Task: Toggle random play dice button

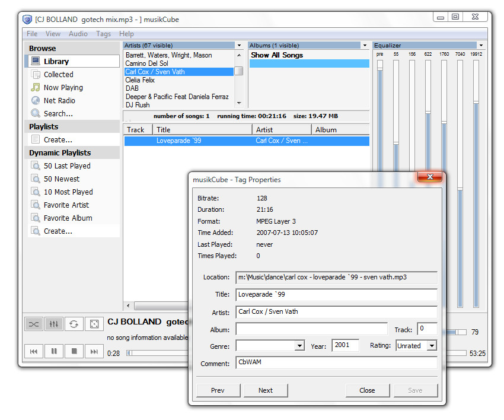Action: 94,324
